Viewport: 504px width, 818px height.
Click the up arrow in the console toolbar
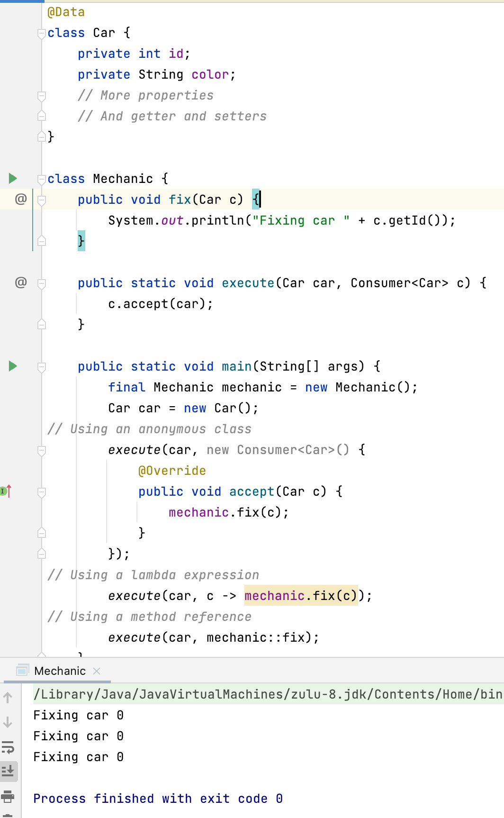click(8, 697)
